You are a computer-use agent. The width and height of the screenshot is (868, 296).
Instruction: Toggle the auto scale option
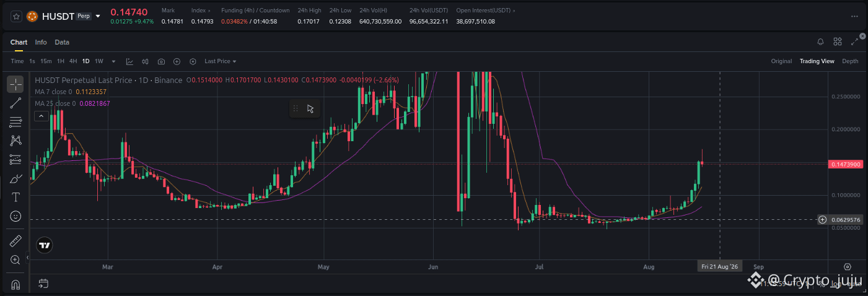click(856, 284)
